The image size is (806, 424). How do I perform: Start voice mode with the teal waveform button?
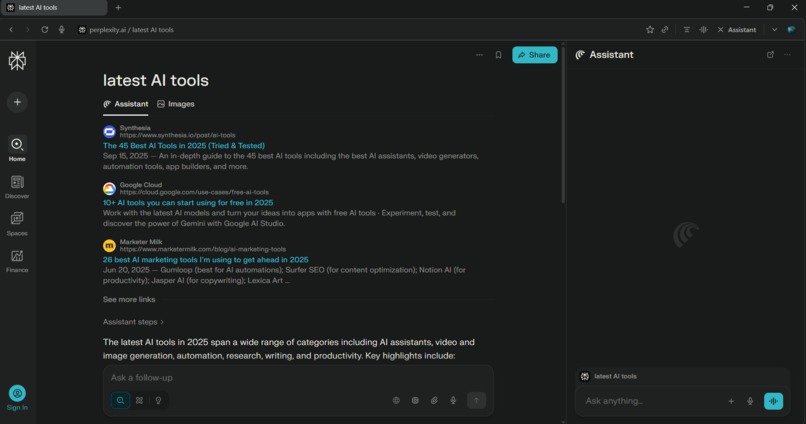[774, 401]
